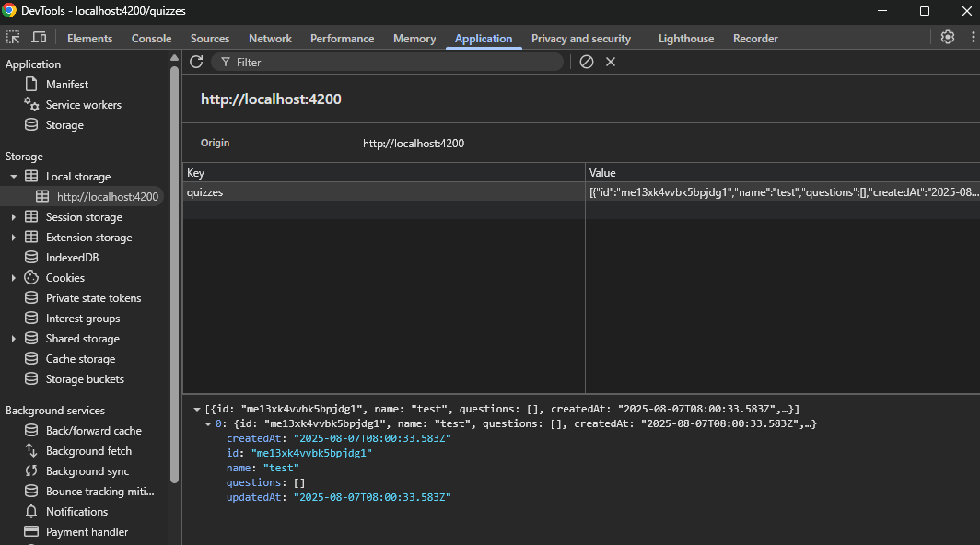Open IndexedDB storage entry
The image size is (980, 545).
click(72, 258)
